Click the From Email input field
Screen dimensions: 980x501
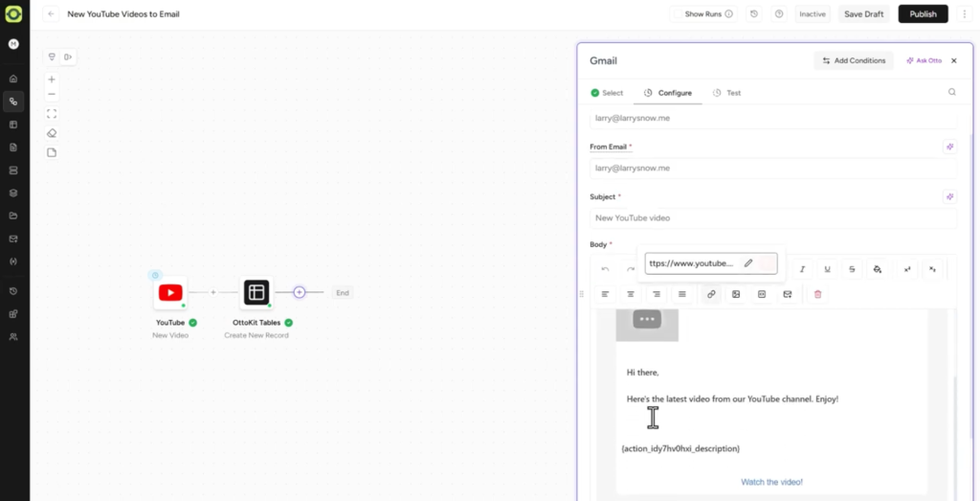pyautogui.click(x=773, y=169)
